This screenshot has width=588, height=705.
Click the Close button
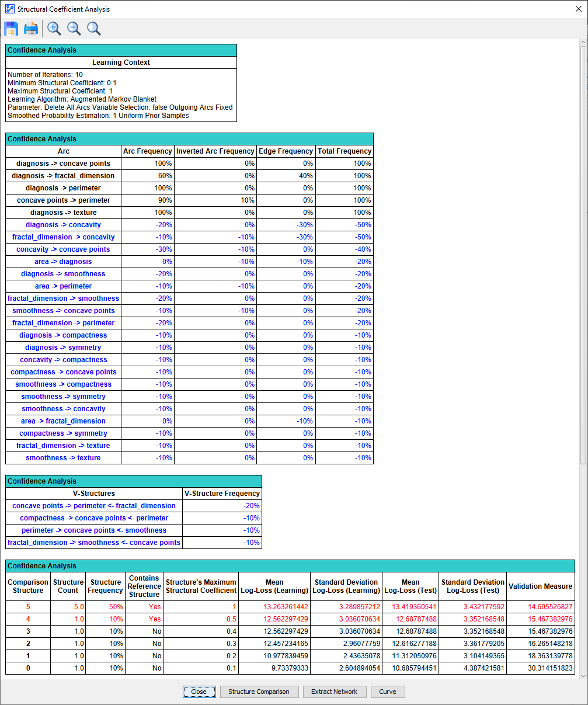click(199, 692)
